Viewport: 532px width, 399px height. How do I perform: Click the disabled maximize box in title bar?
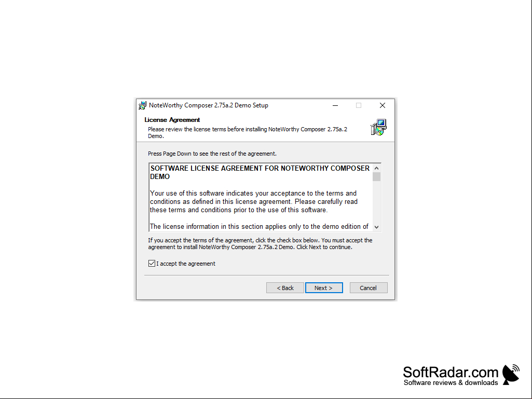359,105
